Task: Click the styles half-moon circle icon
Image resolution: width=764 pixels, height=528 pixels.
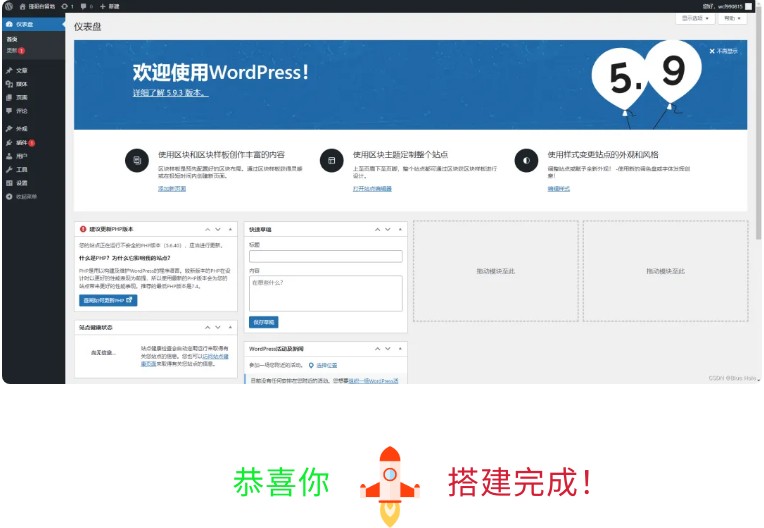Action: [x=527, y=160]
